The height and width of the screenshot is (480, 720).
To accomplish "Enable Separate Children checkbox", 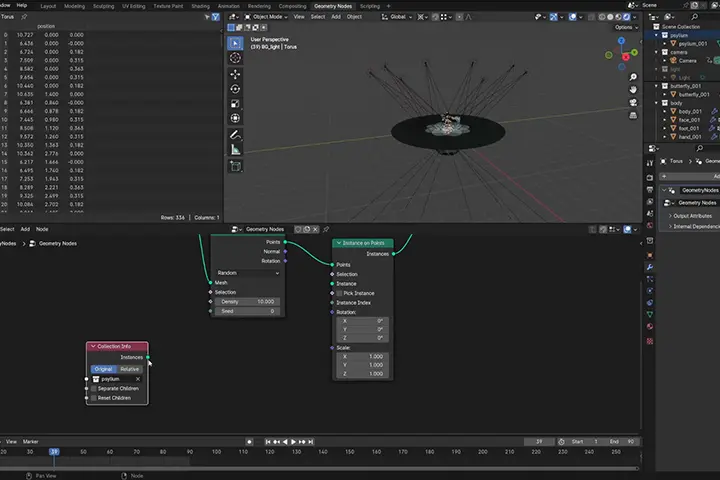I will pos(94,389).
